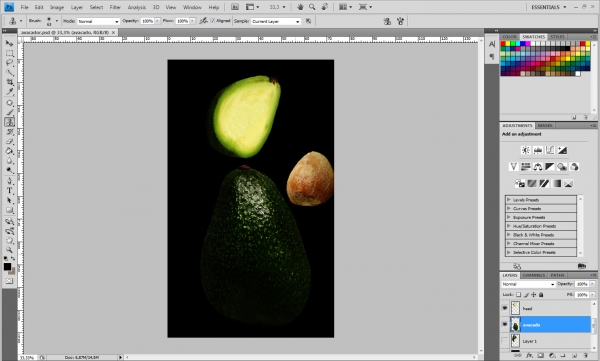This screenshot has height=361, width=600.
Task: Select the Eyedropper tool
Action: [x=10, y=91]
